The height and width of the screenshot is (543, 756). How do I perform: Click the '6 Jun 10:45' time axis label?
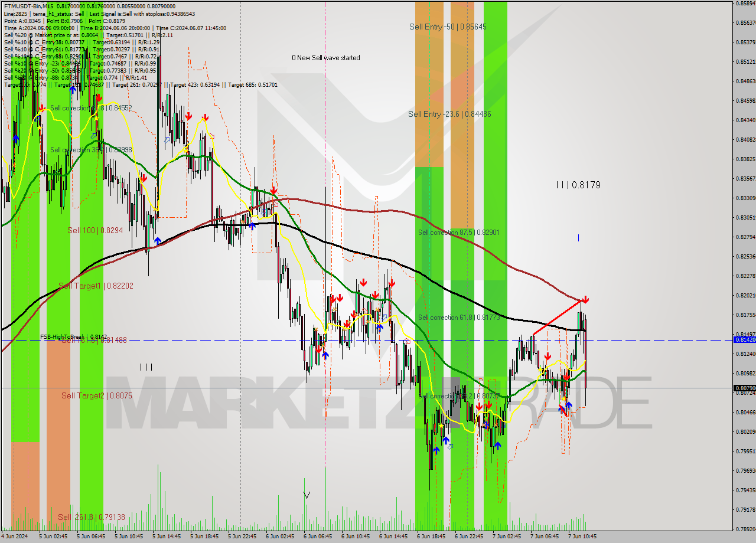coord(356,537)
